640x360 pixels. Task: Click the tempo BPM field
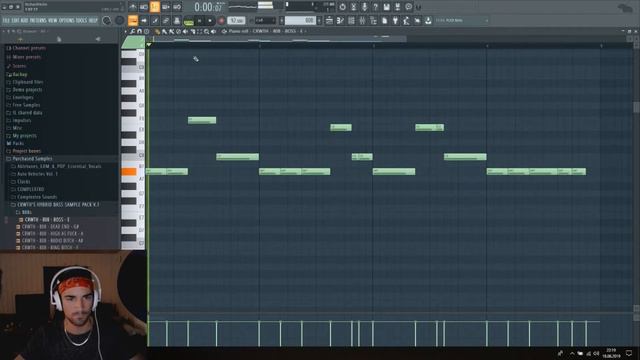click(x=236, y=20)
